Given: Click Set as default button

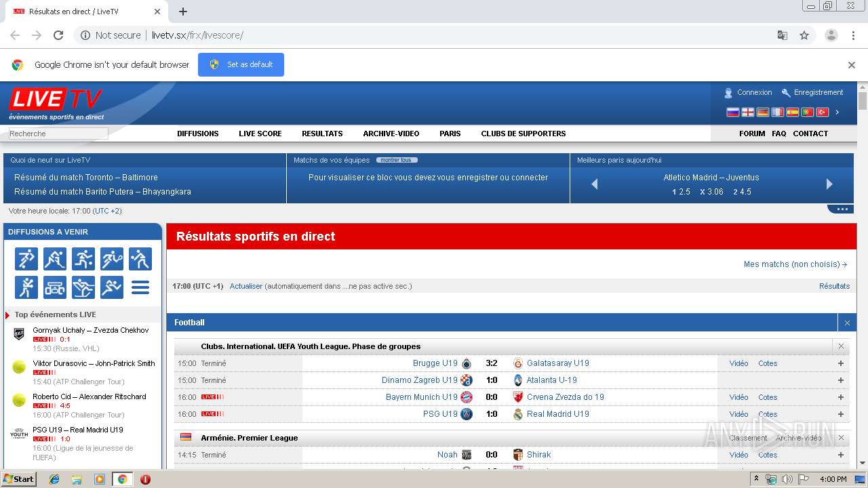Looking at the screenshot, I should pos(241,64).
